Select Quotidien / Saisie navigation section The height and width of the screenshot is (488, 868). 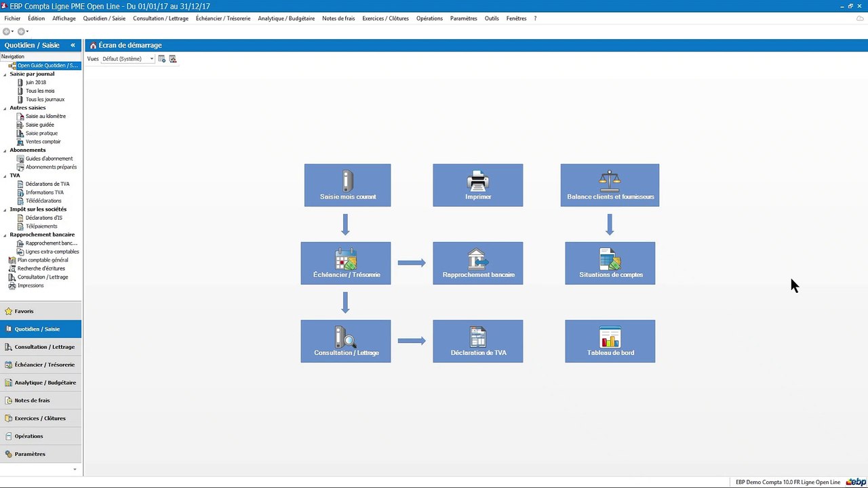coord(41,329)
